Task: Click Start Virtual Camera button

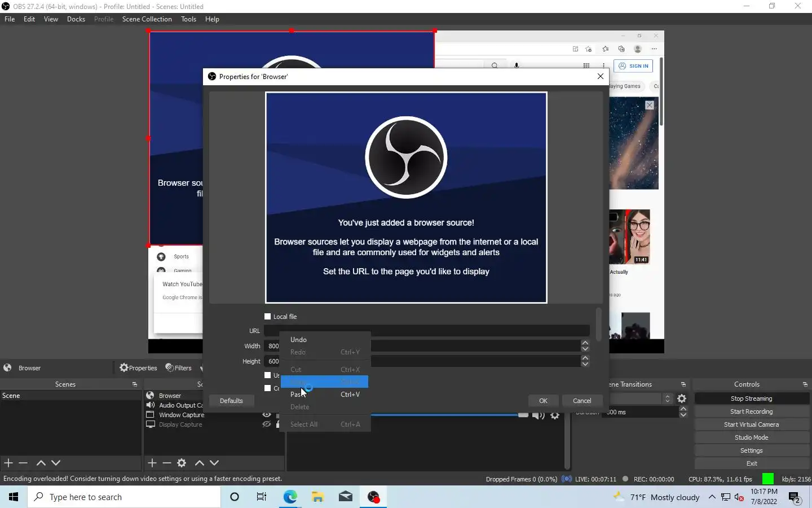Action: 752,424
